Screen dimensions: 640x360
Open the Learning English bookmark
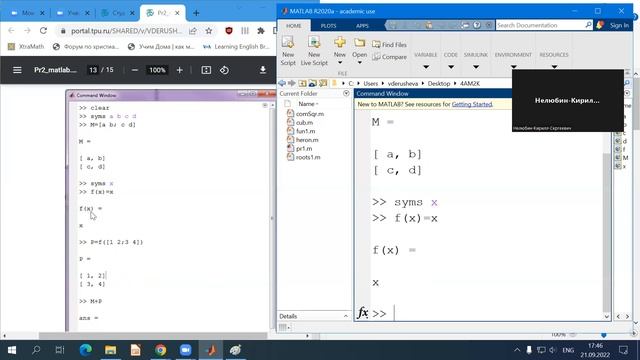coord(236,47)
